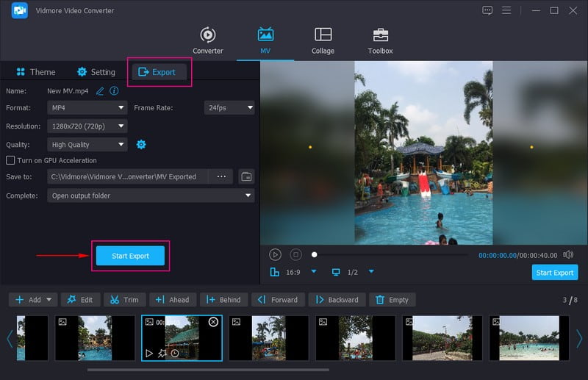Select the last beach thumbnail in timeline
The width and height of the screenshot is (588, 380).
[529, 338]
